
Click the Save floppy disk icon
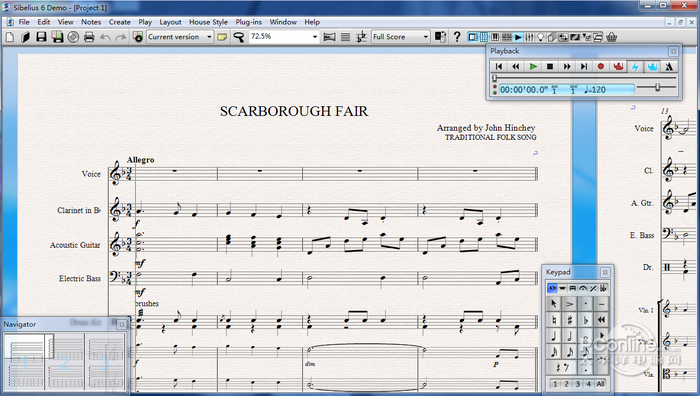click(x=42, y=37)
